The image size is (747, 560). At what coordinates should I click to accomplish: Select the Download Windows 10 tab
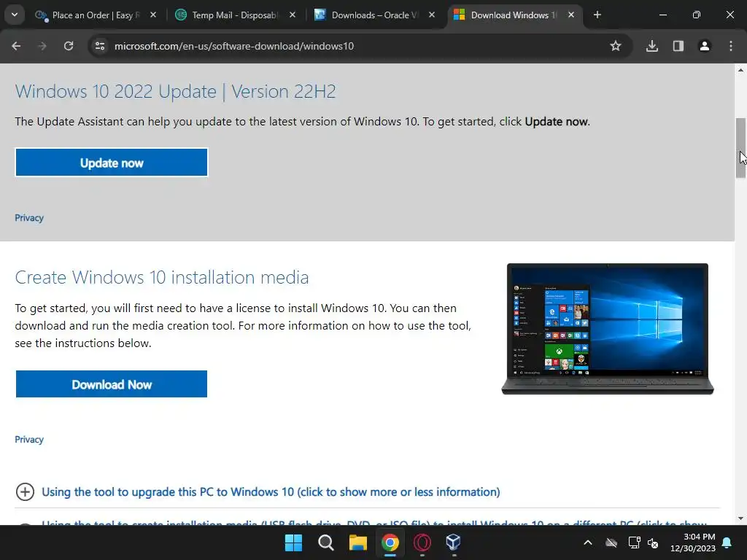pos(514,15)
